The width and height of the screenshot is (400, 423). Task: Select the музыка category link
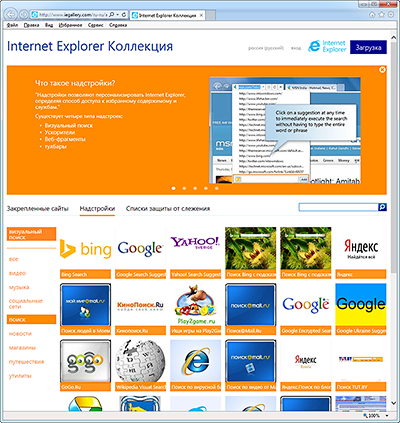point(19,287)
